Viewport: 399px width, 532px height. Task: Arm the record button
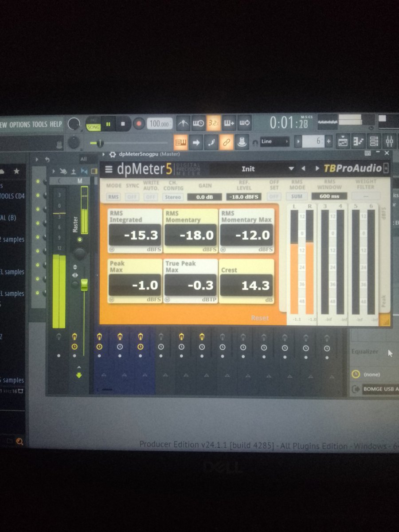coord(139,123)
